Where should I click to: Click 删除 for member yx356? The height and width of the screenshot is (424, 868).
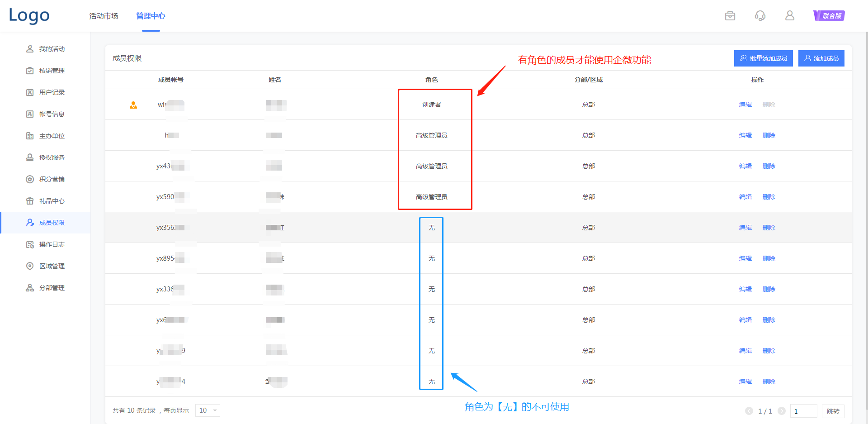[769, 228]
